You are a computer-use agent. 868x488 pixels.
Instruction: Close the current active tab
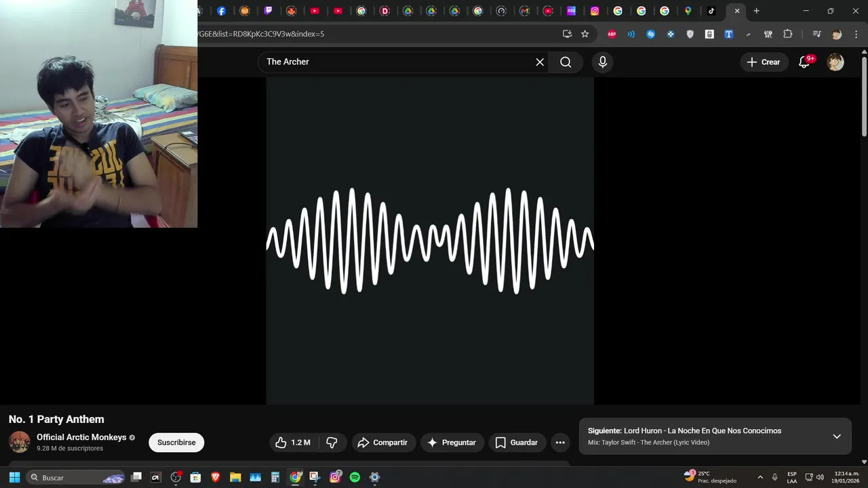click(x=737, y=11)
